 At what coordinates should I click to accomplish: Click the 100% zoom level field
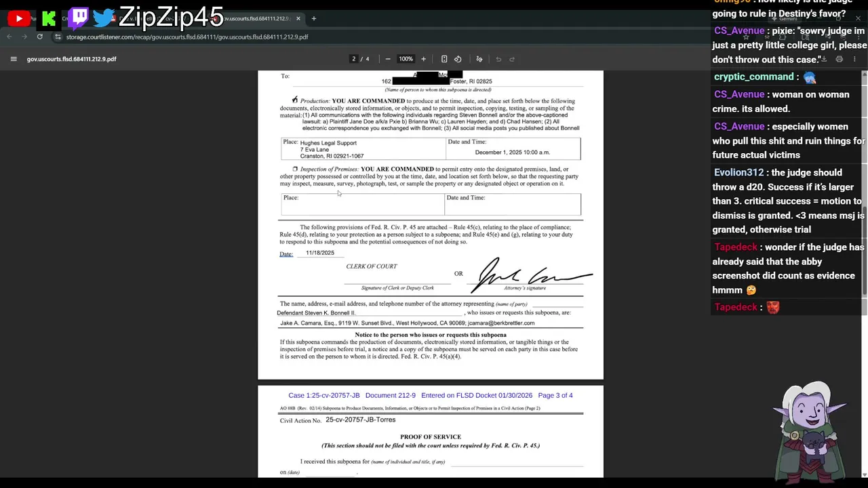(406, 59)
